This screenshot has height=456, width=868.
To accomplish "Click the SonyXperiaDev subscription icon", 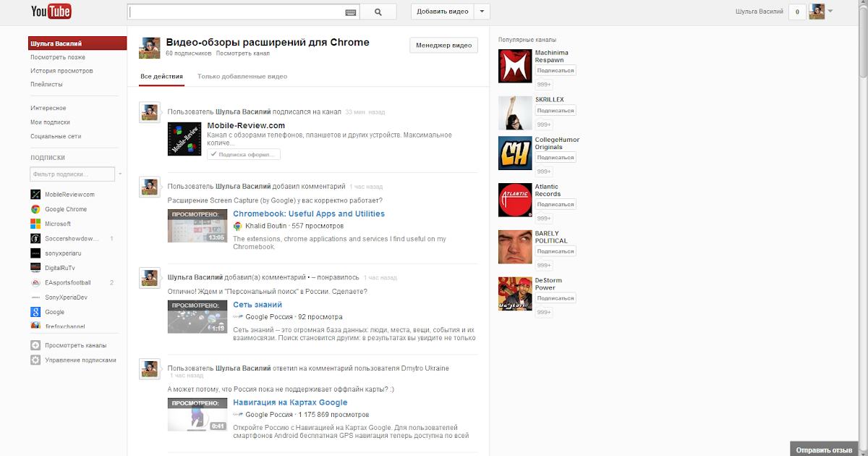I will (35, 297).
